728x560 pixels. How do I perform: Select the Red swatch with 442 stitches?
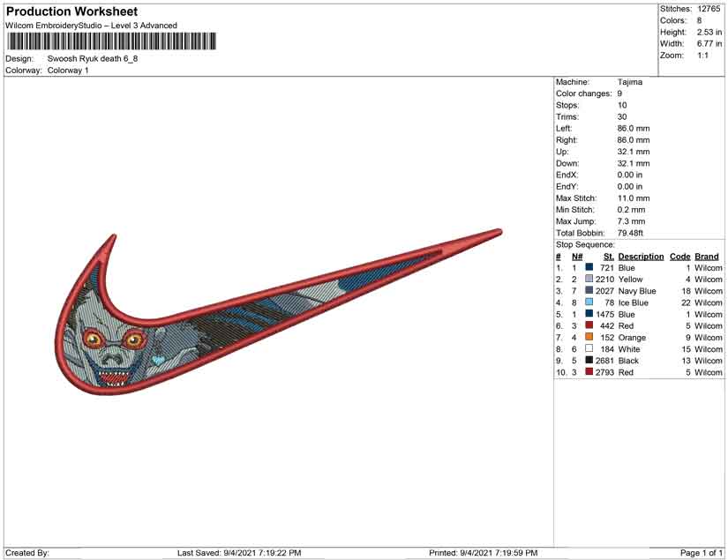click(589, 326)
